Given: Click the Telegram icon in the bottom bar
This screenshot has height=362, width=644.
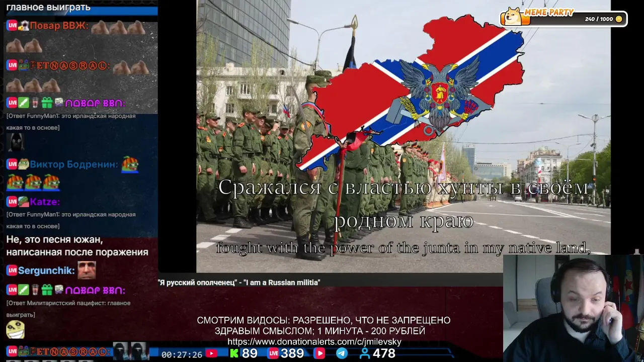Looking at the screenshot, I should tap(342, 353).
